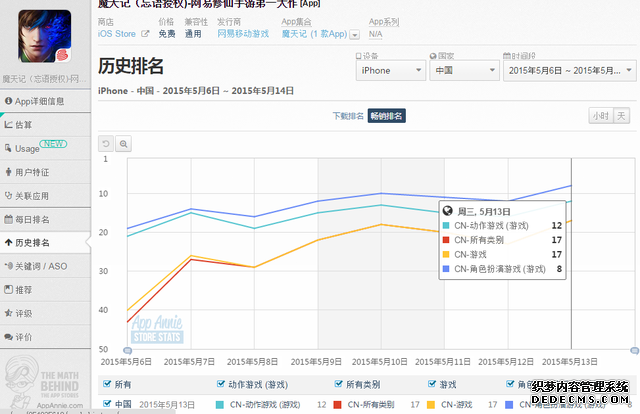The image size is (640, 414).
Task: Click the teal CN-动作游戏 swatch in legend row
Action: (220, 405)
